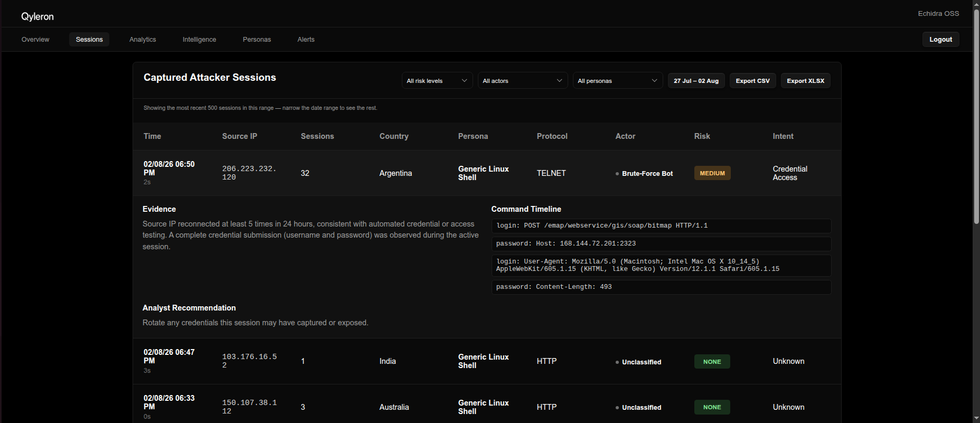Expand the All personas dropdown
This screenshot has height=423, width=980.
coord(618,81)
